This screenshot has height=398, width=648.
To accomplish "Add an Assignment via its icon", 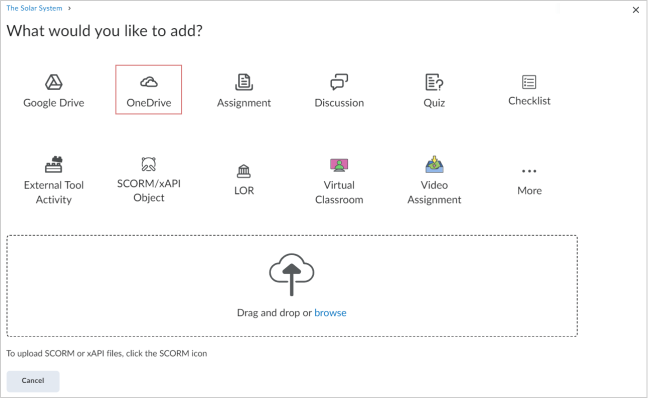I will [x=244, y=82].
